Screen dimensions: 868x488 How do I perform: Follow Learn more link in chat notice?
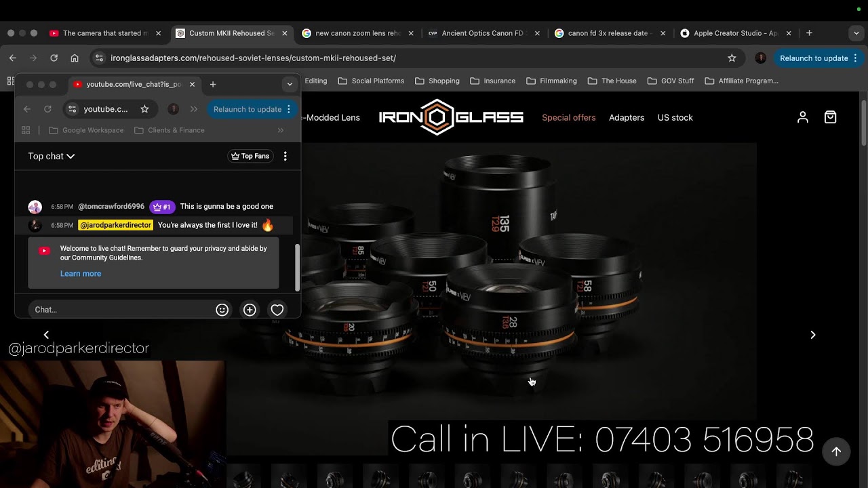click(81, 274)
